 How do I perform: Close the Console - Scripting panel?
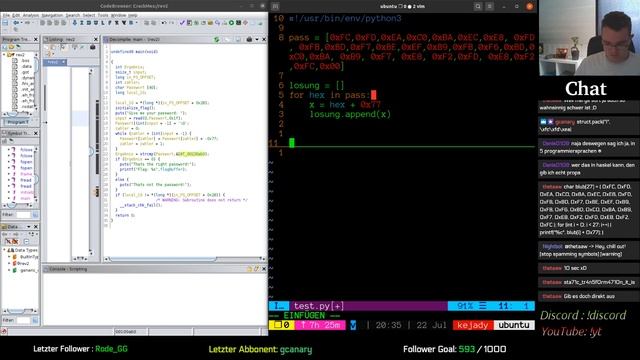(x=264, y=269)
